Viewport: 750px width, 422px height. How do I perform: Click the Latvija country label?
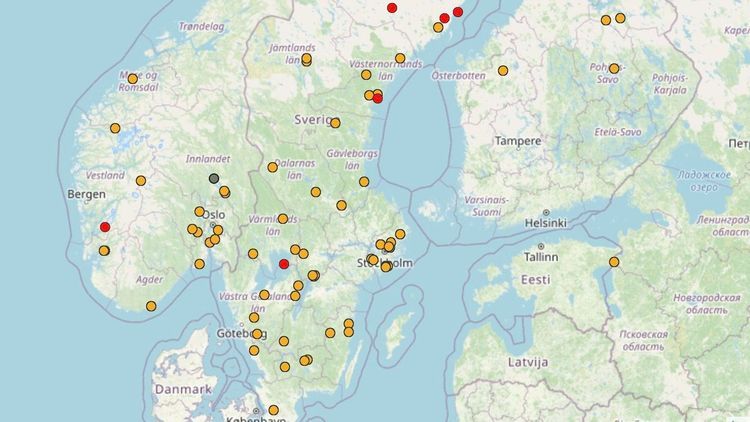528,363
